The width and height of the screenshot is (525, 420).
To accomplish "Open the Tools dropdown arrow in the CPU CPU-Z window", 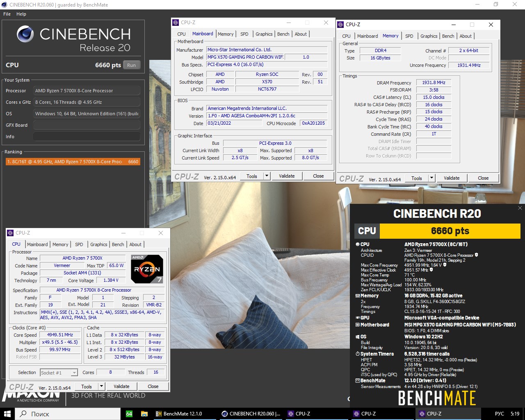I will coord(101,386).
